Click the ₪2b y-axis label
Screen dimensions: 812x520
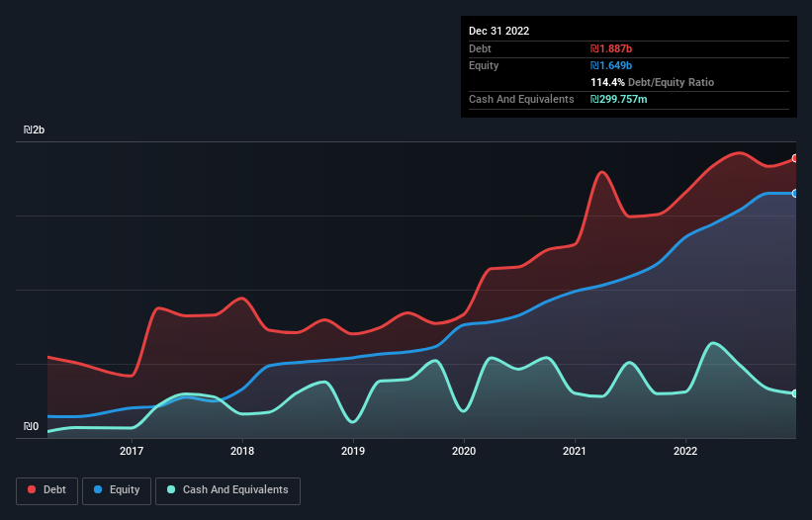click(x=35, y=130)
